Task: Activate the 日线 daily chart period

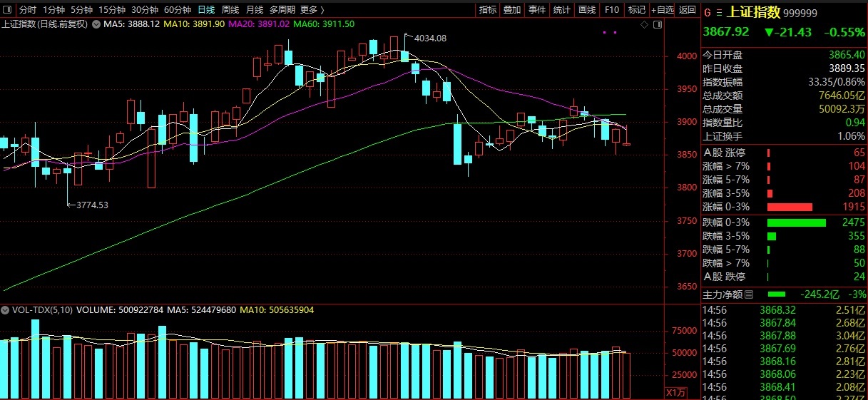Action: (206, 10)
